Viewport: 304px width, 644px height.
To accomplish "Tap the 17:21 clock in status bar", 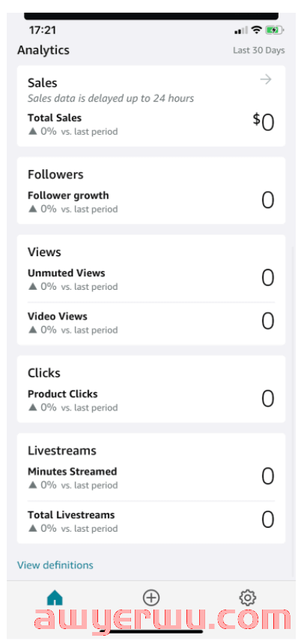I will click(x=43, y=30).
